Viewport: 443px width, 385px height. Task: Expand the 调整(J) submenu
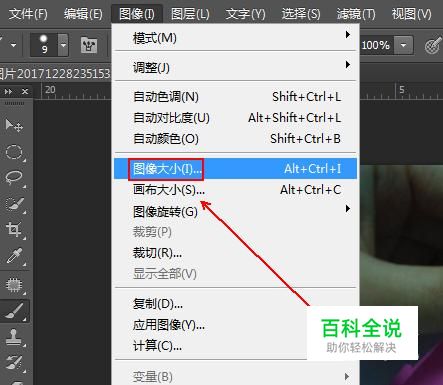coord(235,67)
